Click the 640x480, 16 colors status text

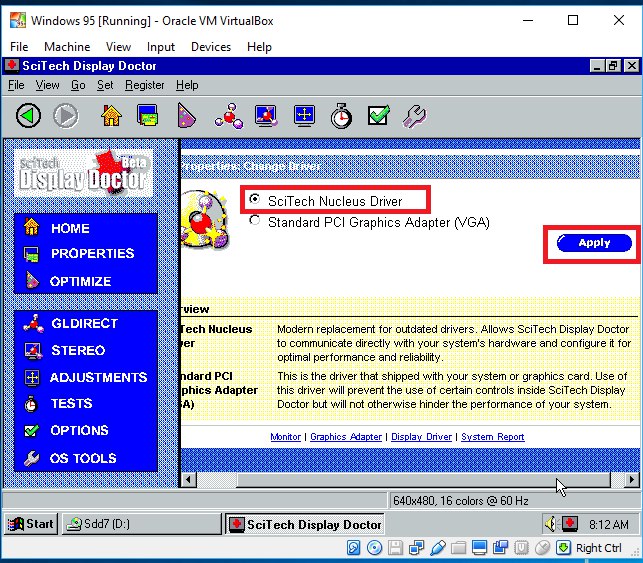pyautogui.click(x=460, y=501)
